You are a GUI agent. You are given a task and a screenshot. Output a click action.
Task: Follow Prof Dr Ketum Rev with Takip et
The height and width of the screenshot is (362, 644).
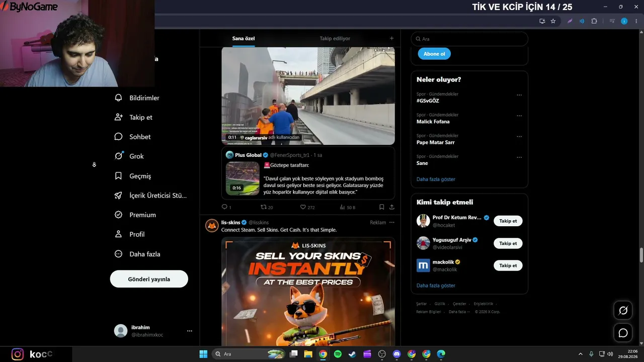coord(508,221)
